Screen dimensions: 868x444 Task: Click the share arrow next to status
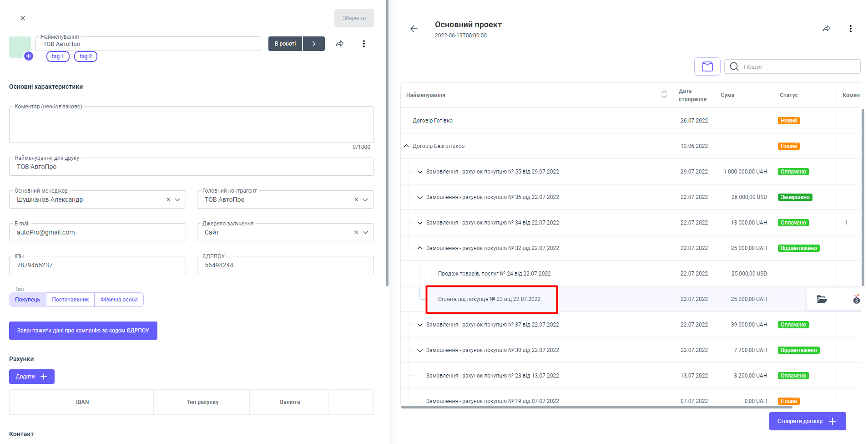[x=339, y=44]
